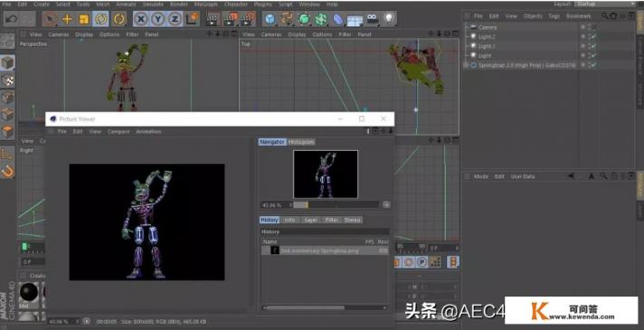Switch to the Histogram tab in Picture Viewer

301,142
